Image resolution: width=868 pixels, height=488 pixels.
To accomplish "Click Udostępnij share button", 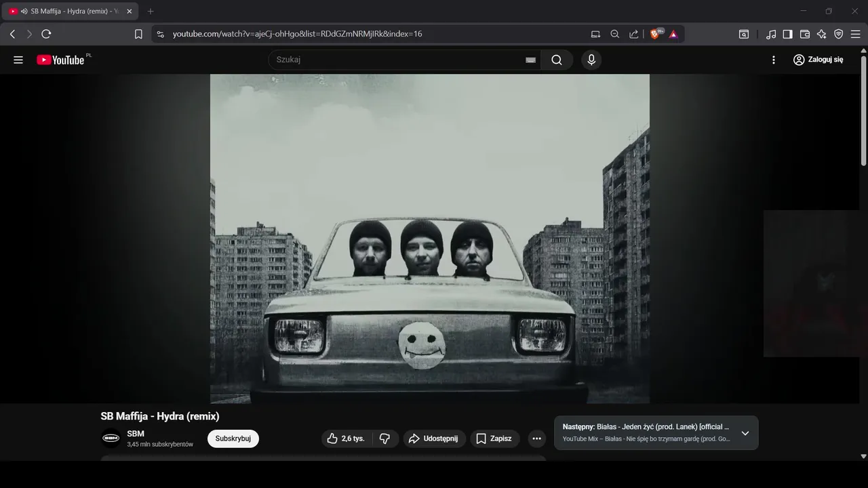I will click(435, 439).
